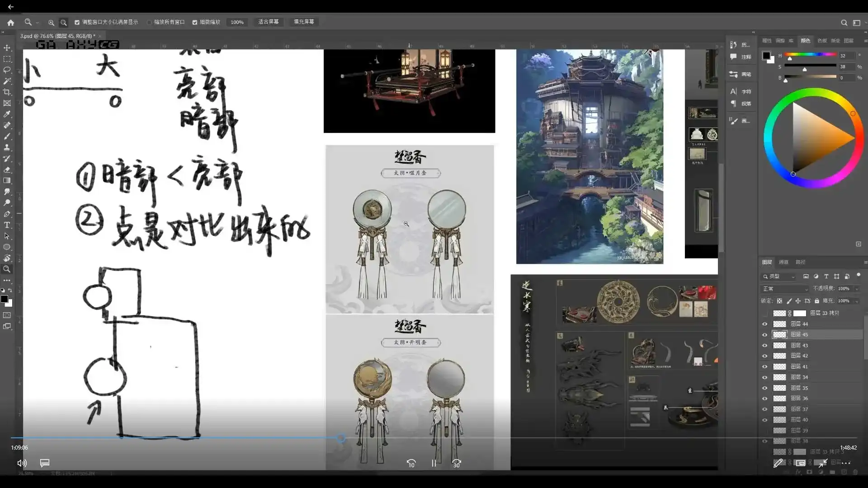Select the Brush tool

(7, 136)
